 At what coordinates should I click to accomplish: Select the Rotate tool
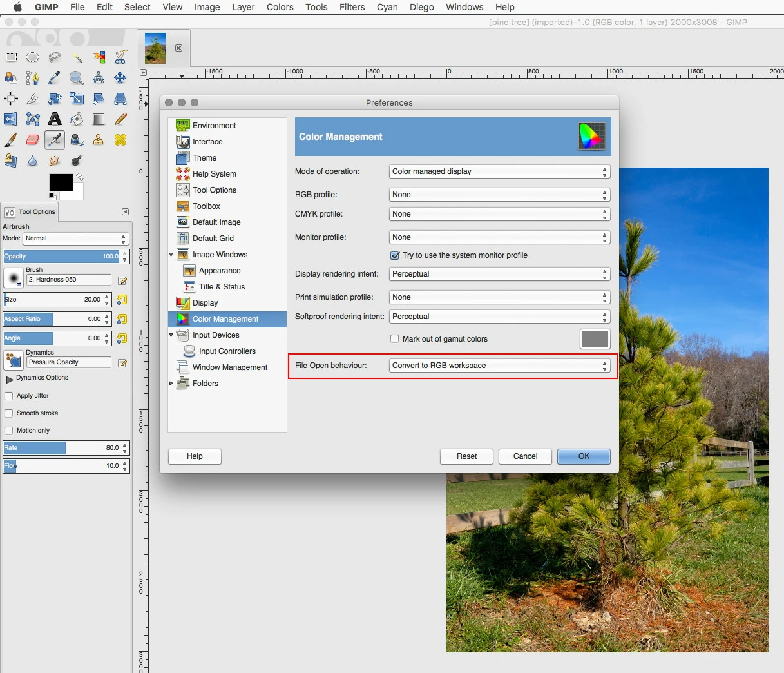(55, 99)
